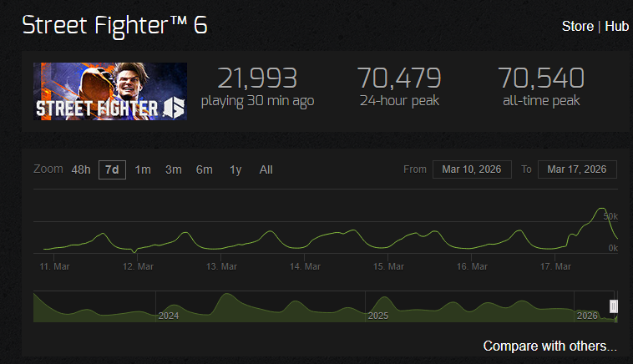Screen dimensions: 633x364
Task: Grab the navigator range handle at right
Action: [x=613, y=306]
